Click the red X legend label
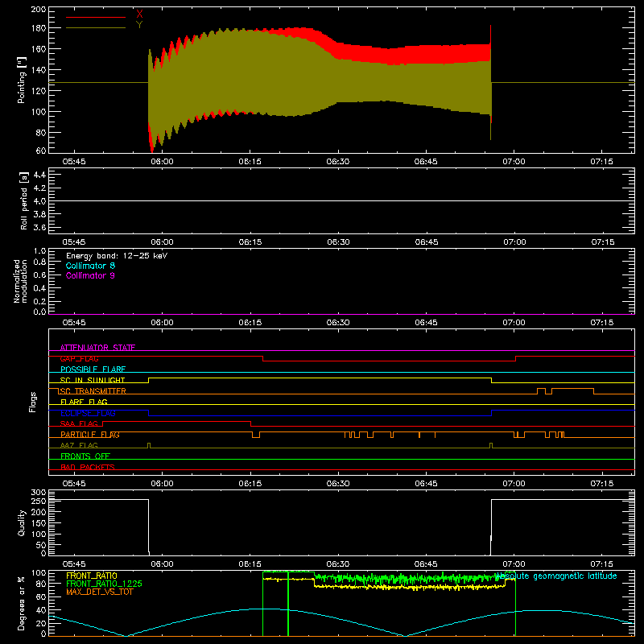Viewport: 644px width, 644px height. [x=139, y=14]
